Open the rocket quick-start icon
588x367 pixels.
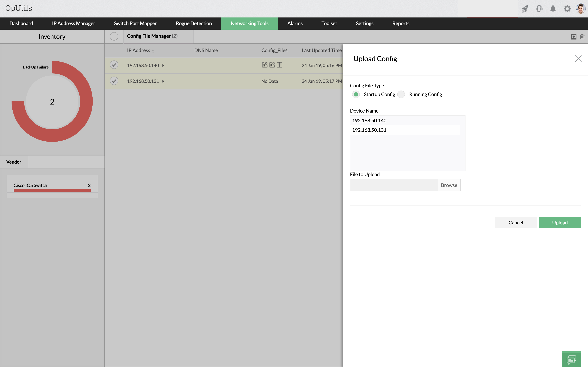[525, 9]
